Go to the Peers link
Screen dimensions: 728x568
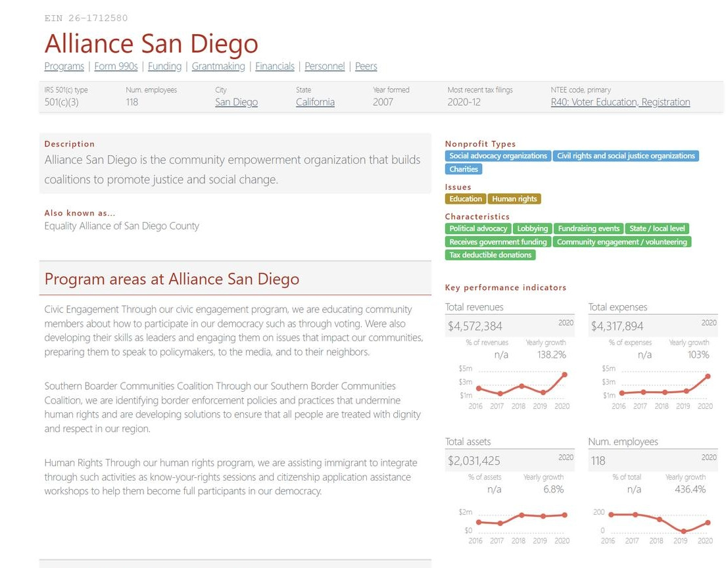pyautogui.click(x=366, y=66)
